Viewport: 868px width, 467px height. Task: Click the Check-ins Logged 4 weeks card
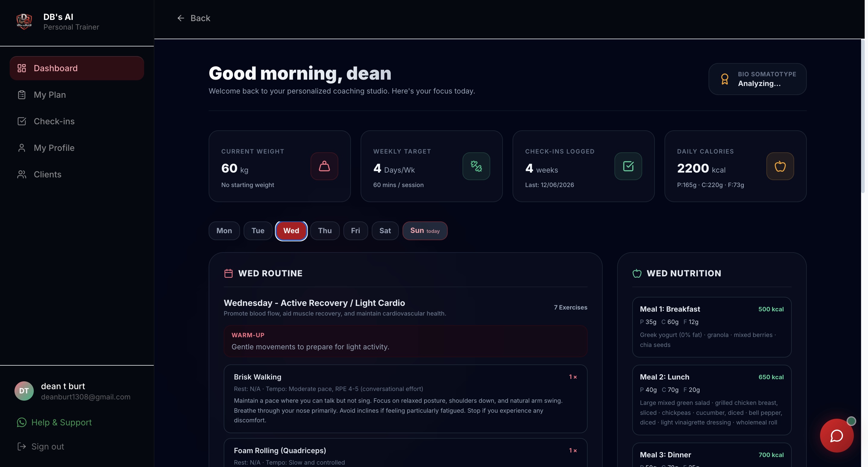click(584, 166)
